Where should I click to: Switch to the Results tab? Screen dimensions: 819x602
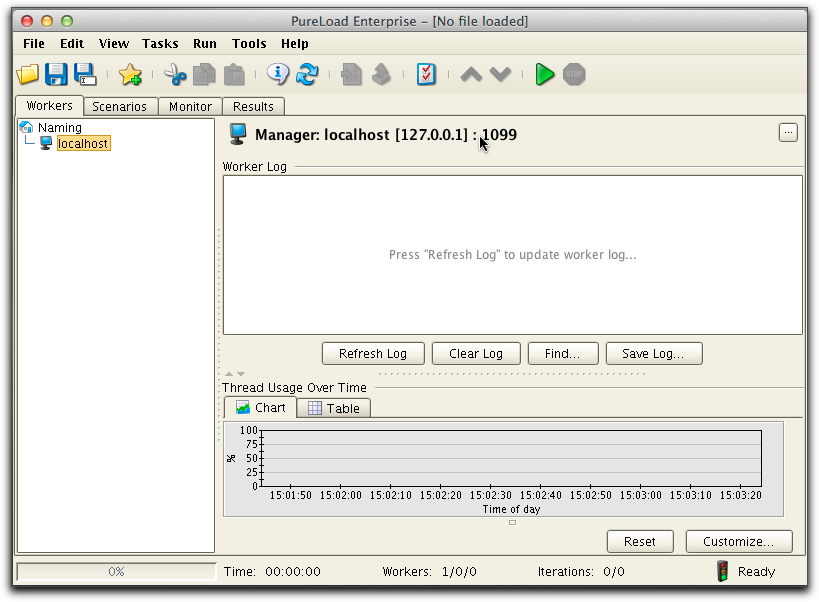(x=253, y=107)
